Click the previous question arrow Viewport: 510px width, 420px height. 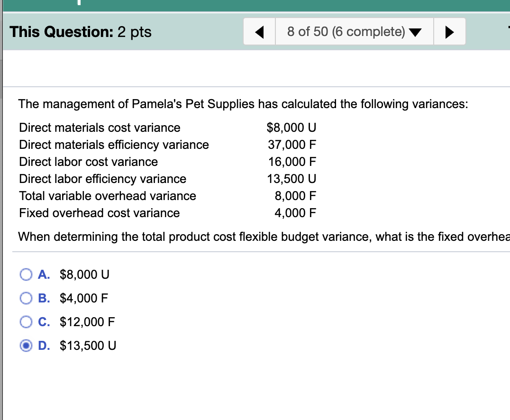click(x=259, y=31)
